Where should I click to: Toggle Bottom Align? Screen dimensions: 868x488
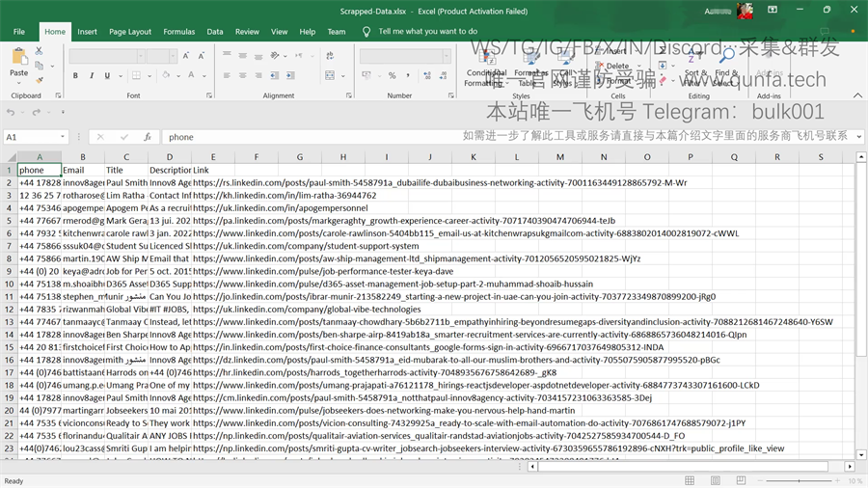click(258, 55)
